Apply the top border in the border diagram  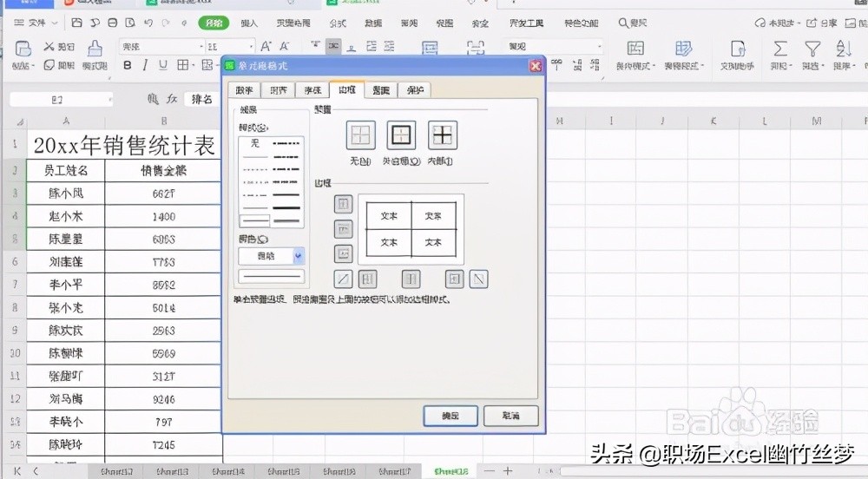point(343,204)
